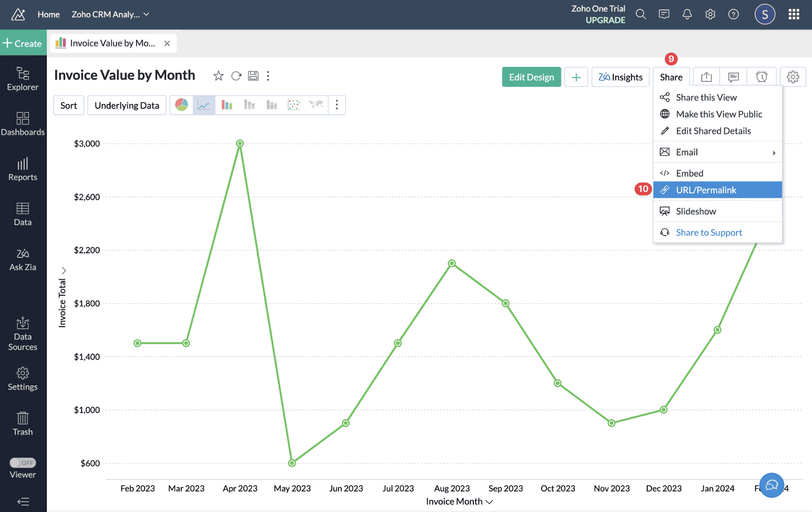Collapse the left sidebar menu

(x=23, y=502)
